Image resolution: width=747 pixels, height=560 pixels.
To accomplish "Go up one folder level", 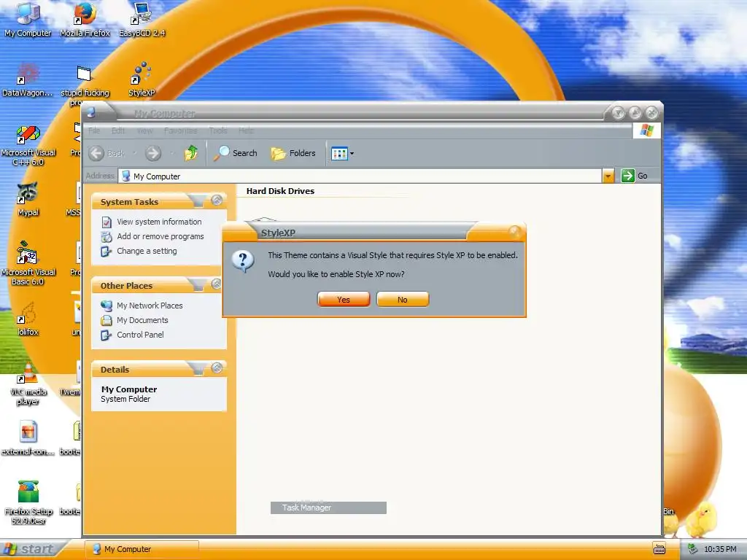I will click(x=191, y=153).
